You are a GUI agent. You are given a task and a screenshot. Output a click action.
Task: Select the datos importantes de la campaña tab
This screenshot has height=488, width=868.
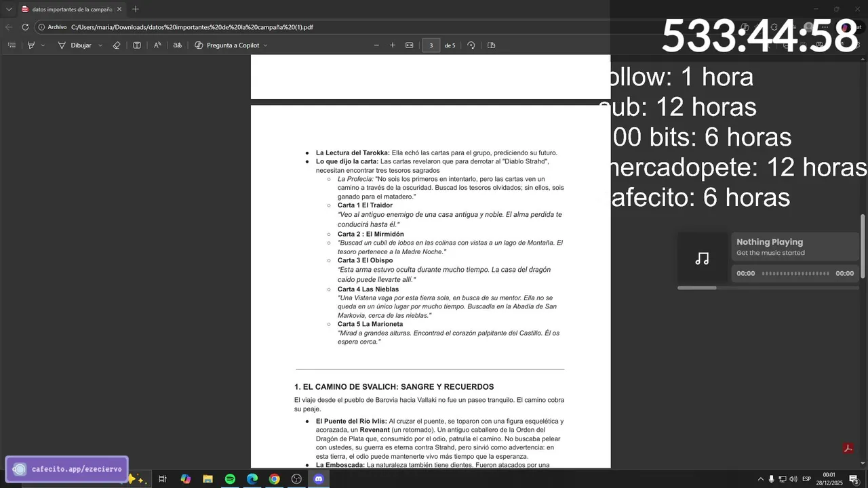(71, 9)
